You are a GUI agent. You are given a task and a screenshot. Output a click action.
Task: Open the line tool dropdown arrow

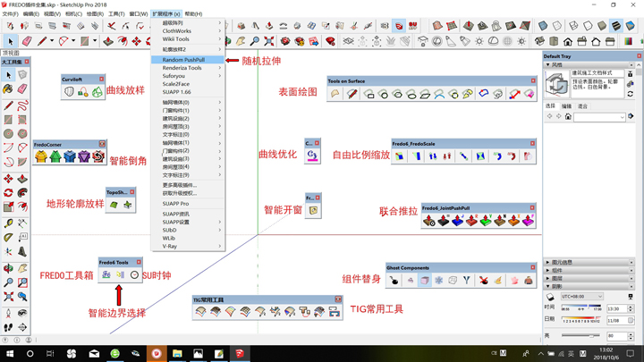(52, 41)
